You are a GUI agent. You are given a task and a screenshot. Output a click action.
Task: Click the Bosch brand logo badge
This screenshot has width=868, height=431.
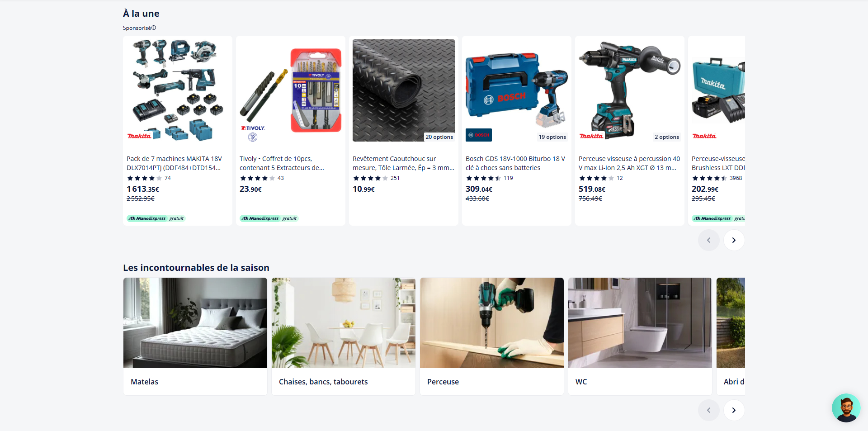click(x=479, y=135)
